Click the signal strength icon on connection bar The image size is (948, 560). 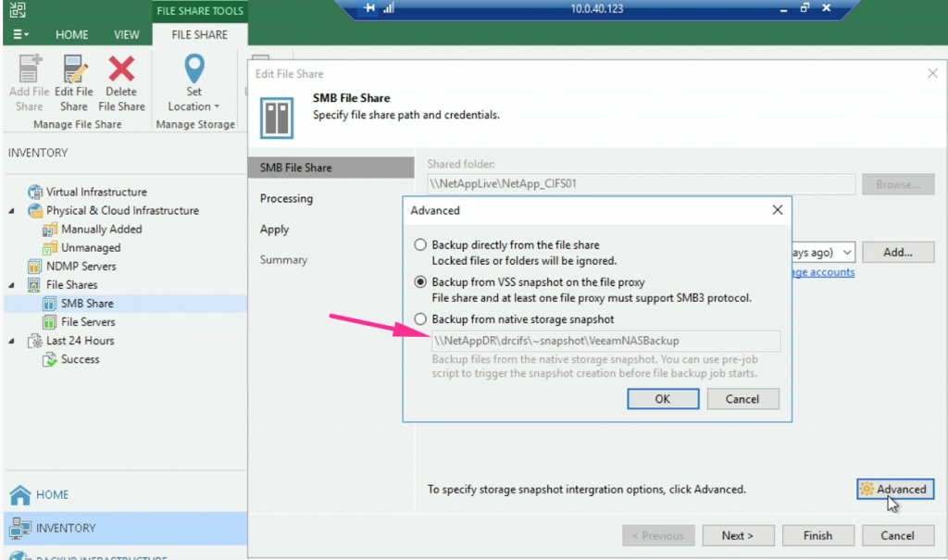click(x=389, y=8)
